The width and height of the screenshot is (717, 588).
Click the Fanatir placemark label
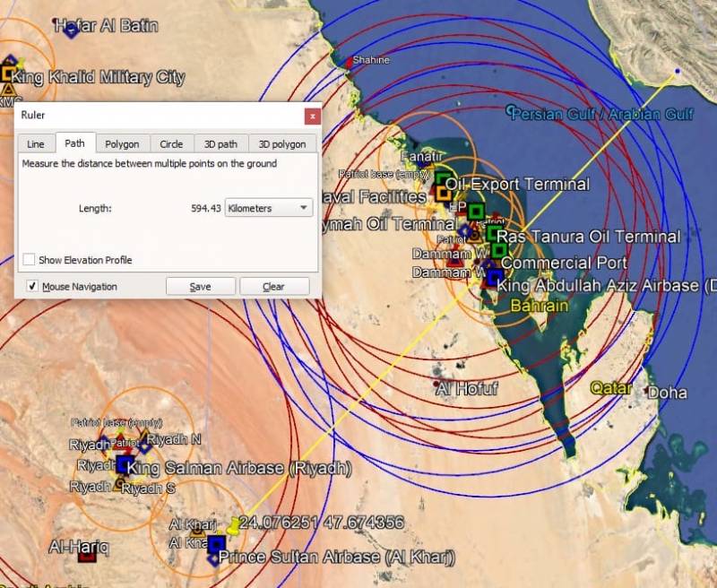(x=421, y=156)
